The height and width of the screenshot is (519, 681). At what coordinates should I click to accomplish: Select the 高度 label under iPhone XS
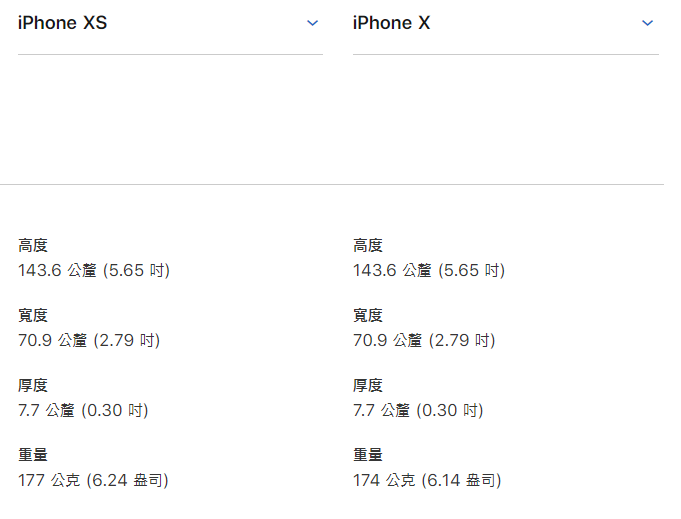point(33,245)
